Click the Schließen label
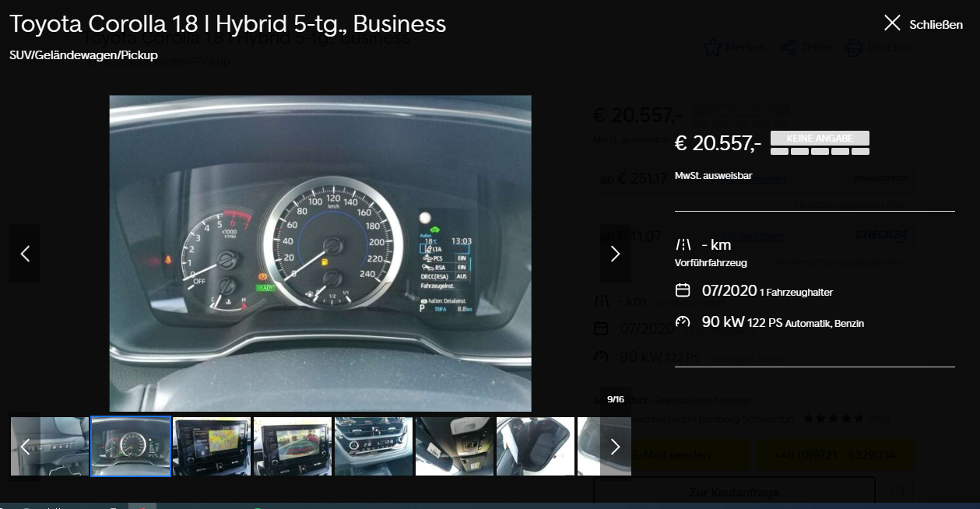980x509 pixels. 936,24
